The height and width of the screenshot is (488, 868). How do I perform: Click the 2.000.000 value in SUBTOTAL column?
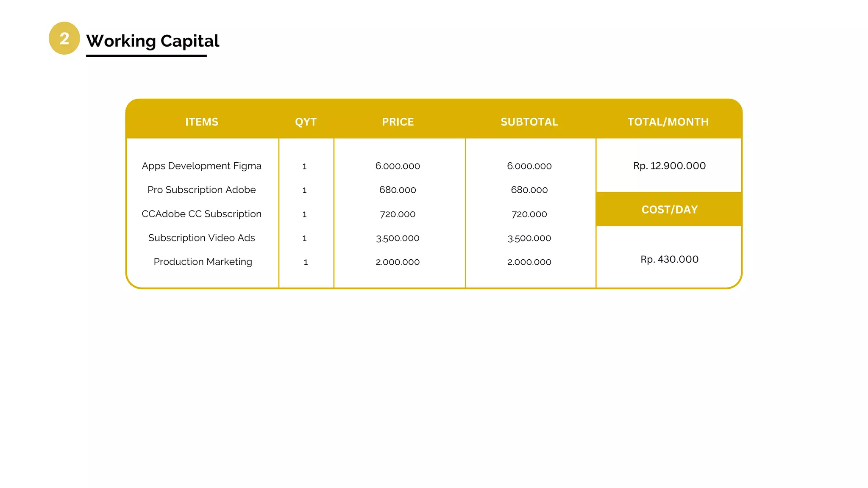coord(529,262)
